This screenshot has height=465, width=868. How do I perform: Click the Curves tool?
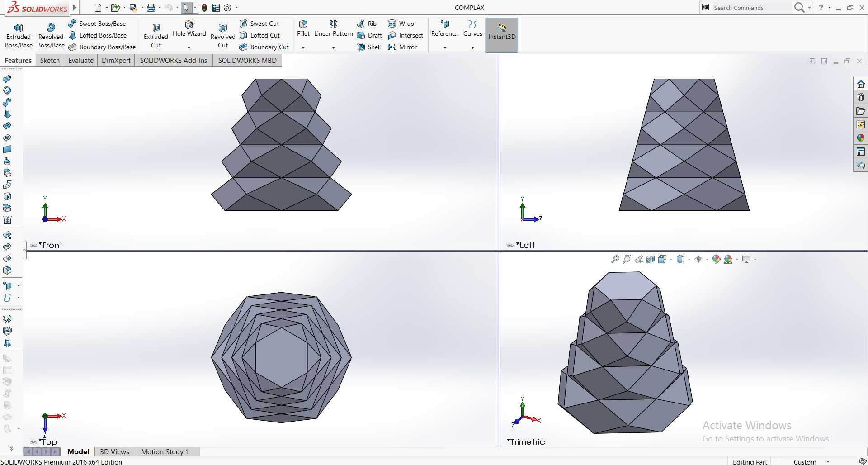click(472, 28)
